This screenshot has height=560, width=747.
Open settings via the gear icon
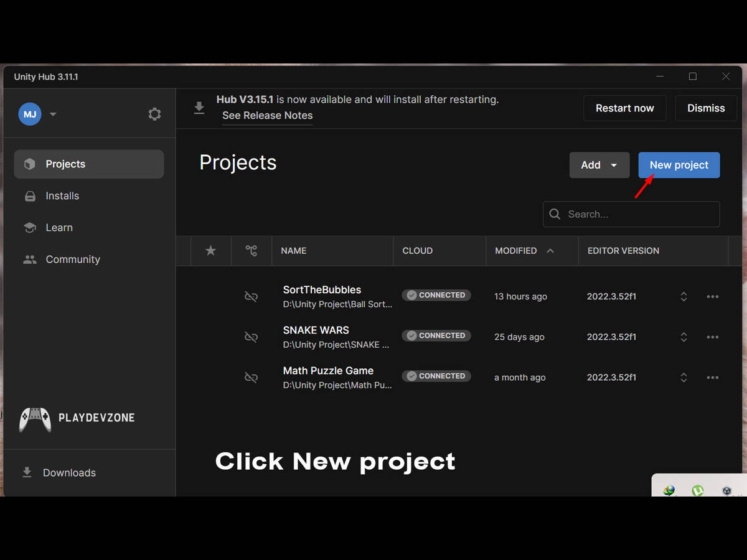(154, 114)
